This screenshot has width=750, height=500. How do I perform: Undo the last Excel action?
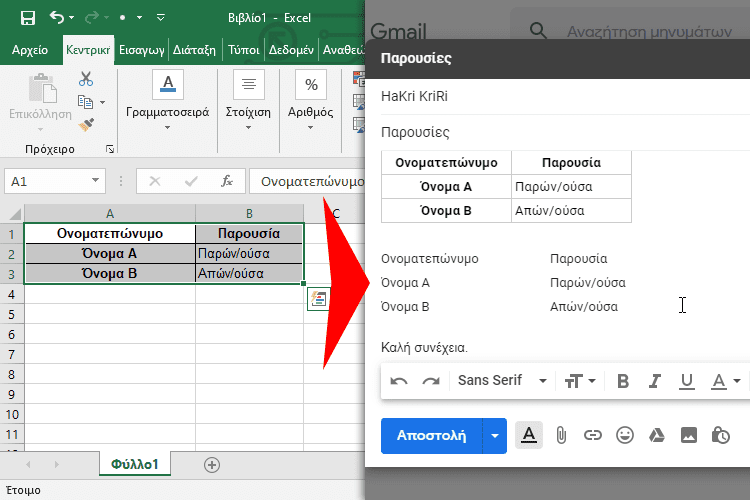[56, 18]
